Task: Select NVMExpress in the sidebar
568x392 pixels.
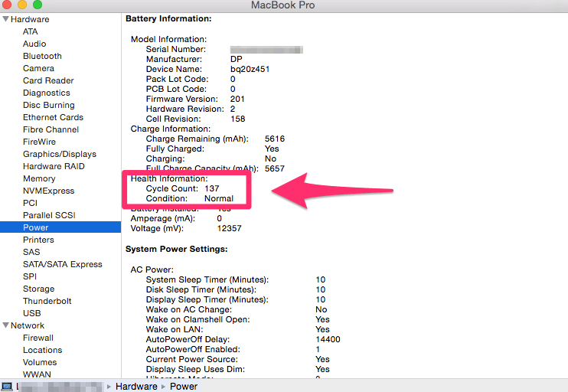Action: (x=48, y=191)
